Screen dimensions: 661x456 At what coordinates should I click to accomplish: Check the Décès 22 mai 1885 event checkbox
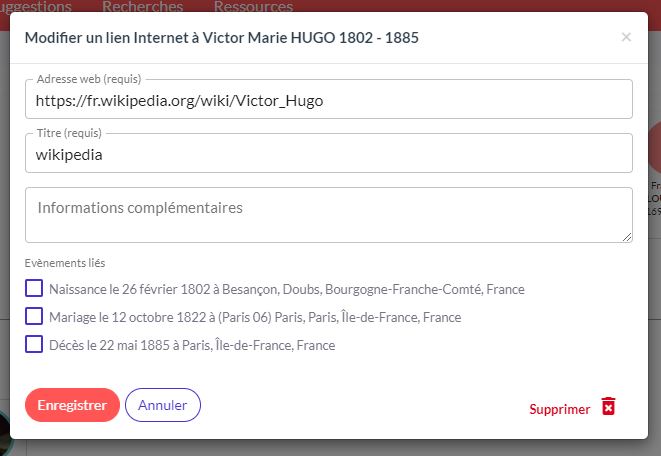pos(34,344)
